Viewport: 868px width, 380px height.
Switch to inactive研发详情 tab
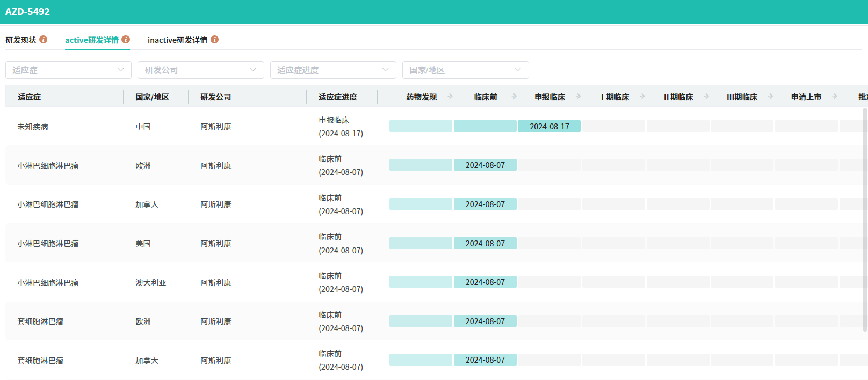tap(177, 40)
